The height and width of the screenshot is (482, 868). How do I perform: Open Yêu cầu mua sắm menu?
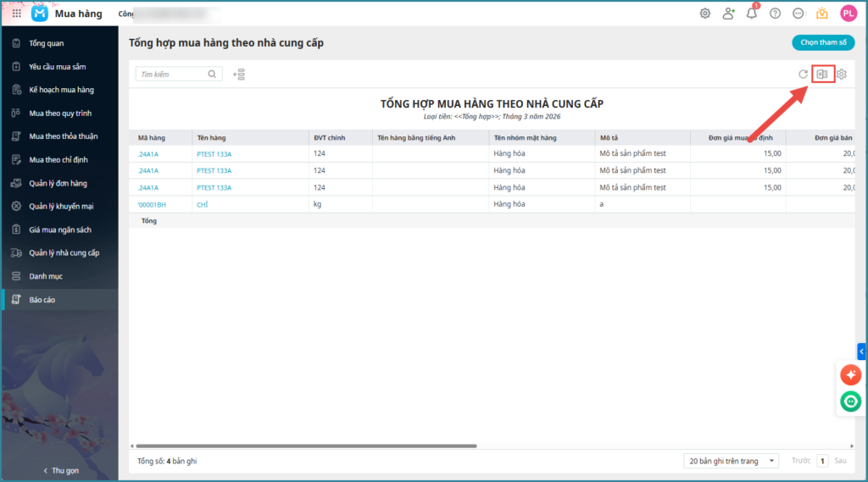click(x=60, y=66)
